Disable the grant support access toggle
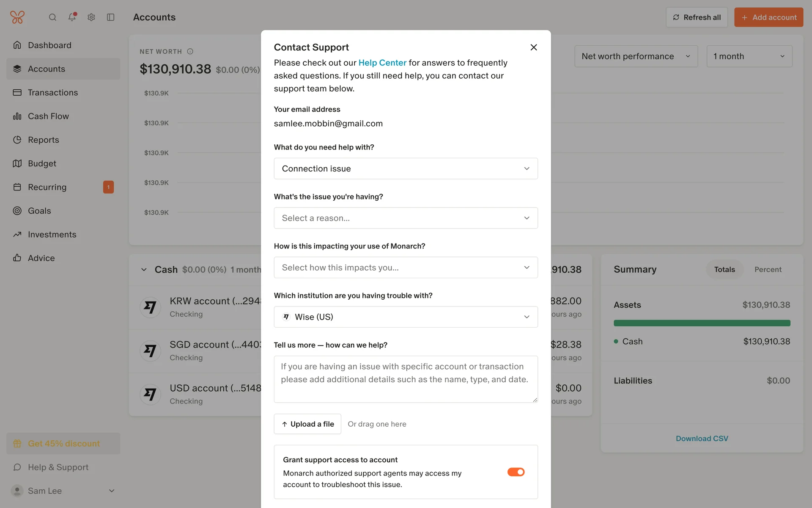 (x=516, y=472)
